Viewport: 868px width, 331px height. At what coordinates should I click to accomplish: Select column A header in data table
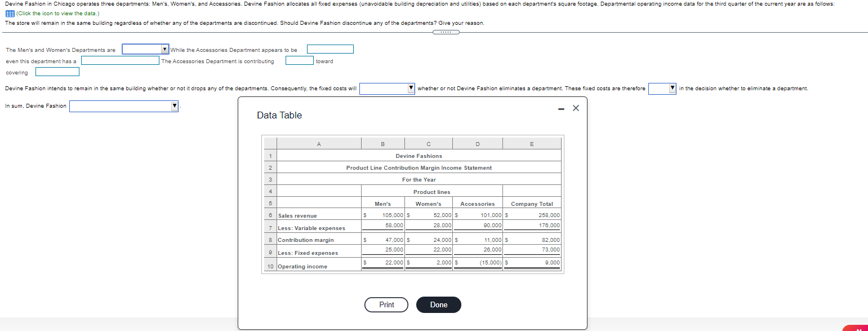[x=319, y=144]
